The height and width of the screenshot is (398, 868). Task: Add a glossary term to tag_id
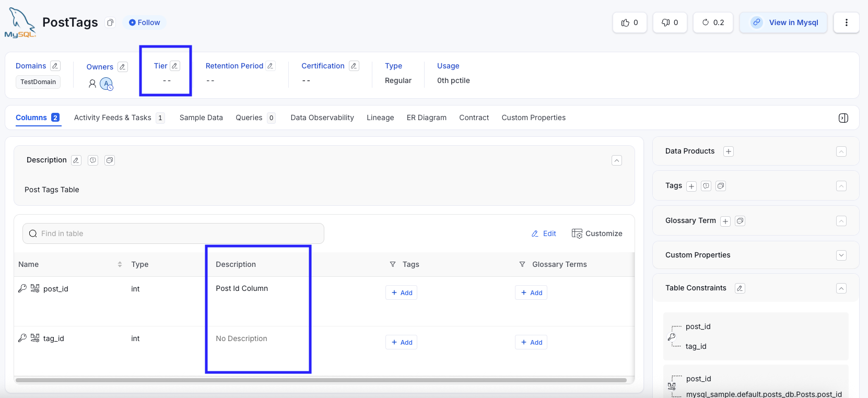(531, 342)
